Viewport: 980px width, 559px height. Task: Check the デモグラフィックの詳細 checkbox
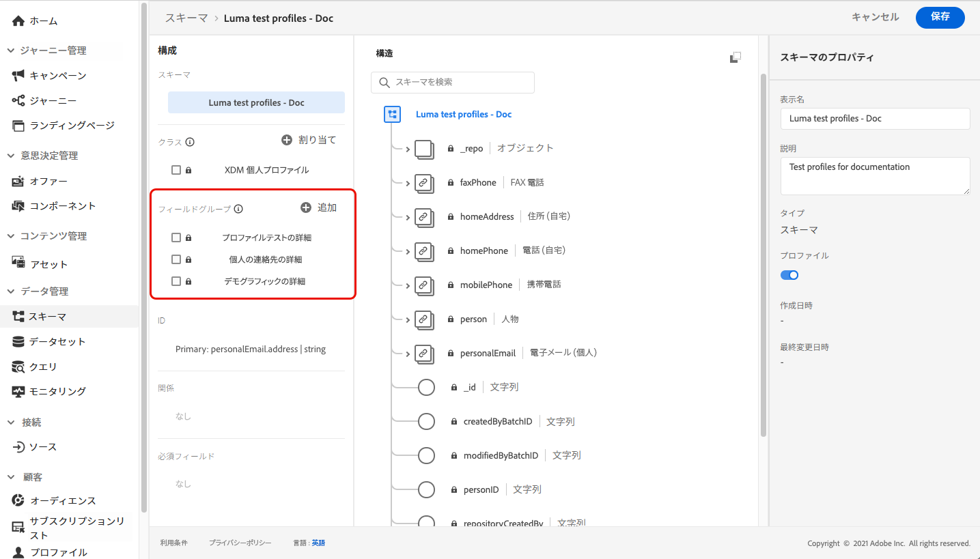(176, 281)
